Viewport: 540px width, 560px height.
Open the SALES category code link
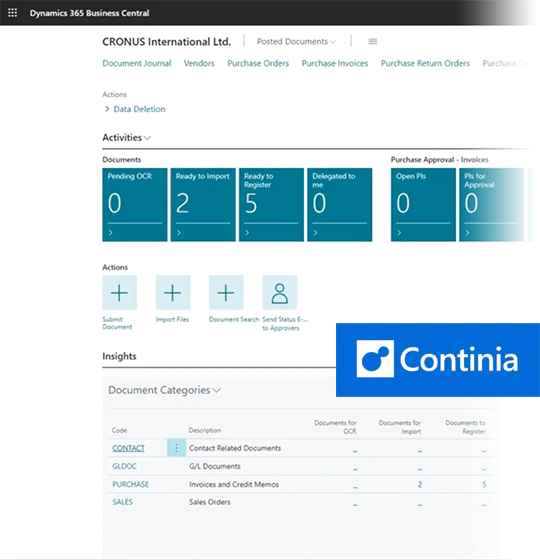point(122,502)
